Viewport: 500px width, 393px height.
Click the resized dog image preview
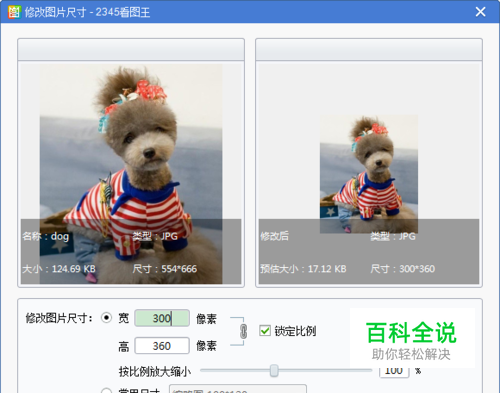369,174
